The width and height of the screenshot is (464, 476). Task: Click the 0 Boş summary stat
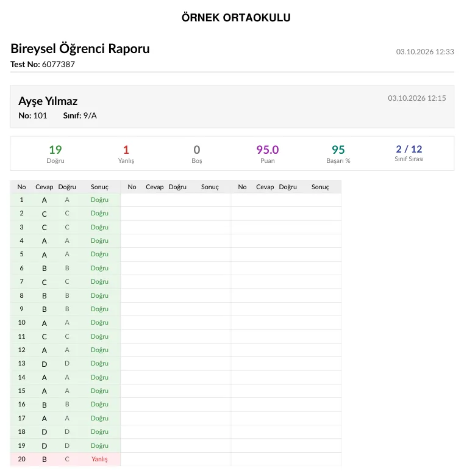[197, 154]
